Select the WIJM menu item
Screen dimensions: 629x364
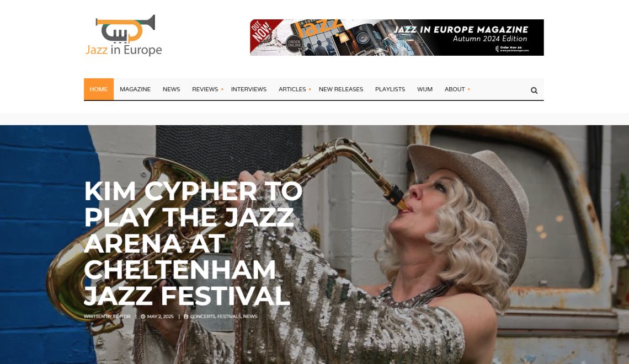point(425,89)
